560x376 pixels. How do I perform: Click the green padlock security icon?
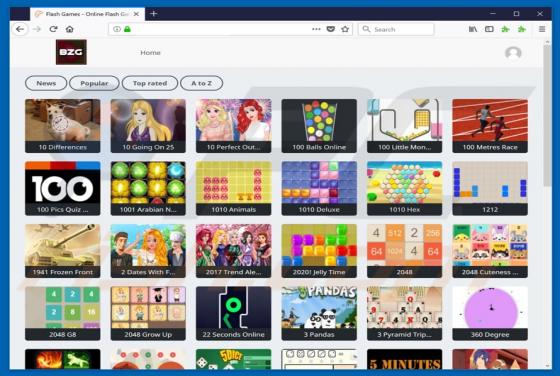[x=127, y=29]
